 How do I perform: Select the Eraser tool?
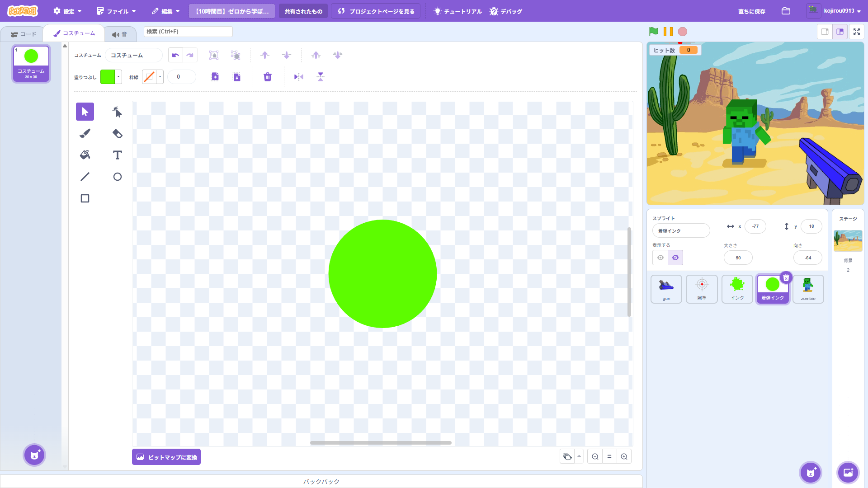[118, 133]
